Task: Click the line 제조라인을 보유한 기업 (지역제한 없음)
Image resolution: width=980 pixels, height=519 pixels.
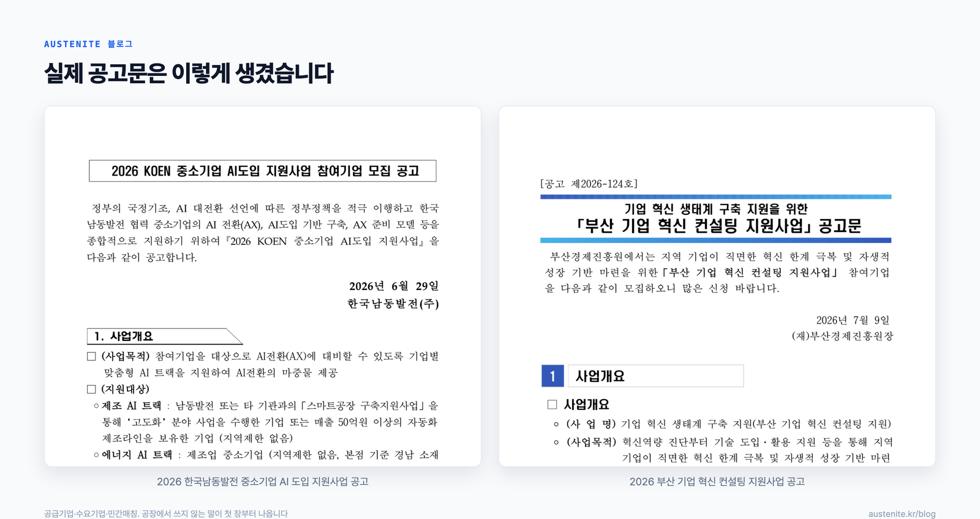Action: (197, 438)
